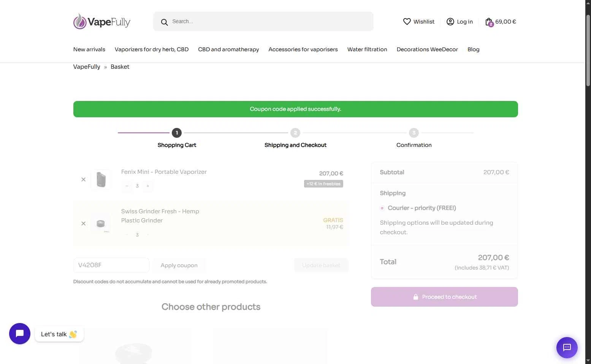Click the page vertical scrollbar
Image resolution: width=591 pixels, height=364 pixels.
tap(588, 50)
